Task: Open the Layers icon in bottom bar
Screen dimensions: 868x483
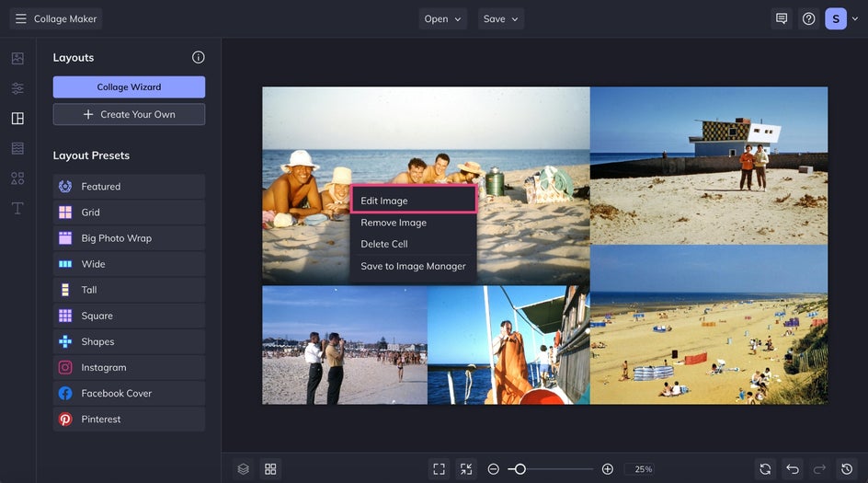Action: tap(243, 469)
